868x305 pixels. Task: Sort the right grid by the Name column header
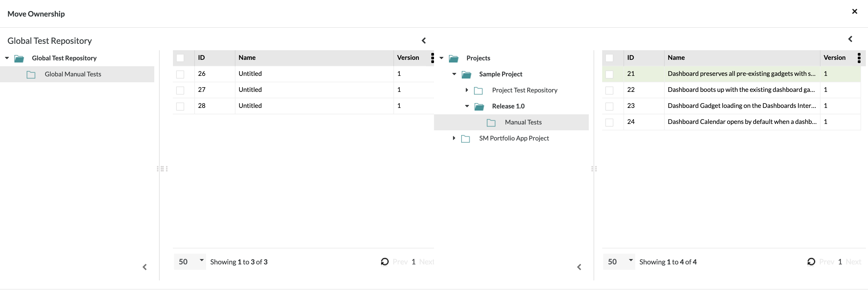click(676, 58)
